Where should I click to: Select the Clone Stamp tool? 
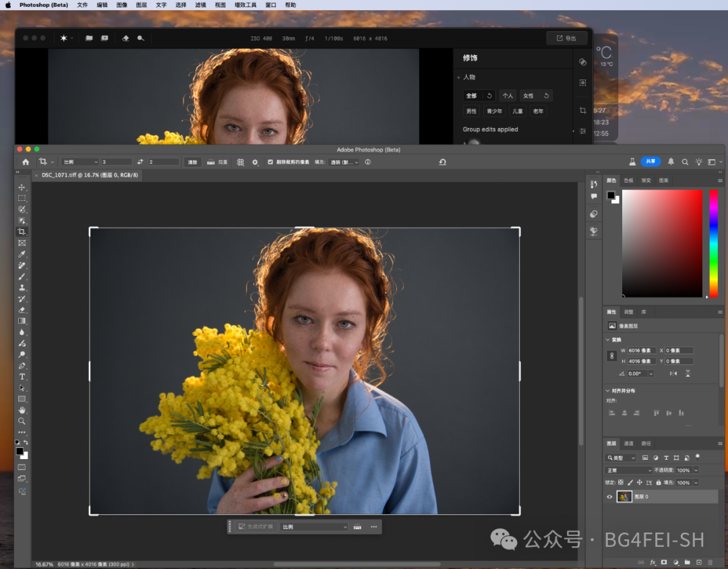tap(22, 287)
